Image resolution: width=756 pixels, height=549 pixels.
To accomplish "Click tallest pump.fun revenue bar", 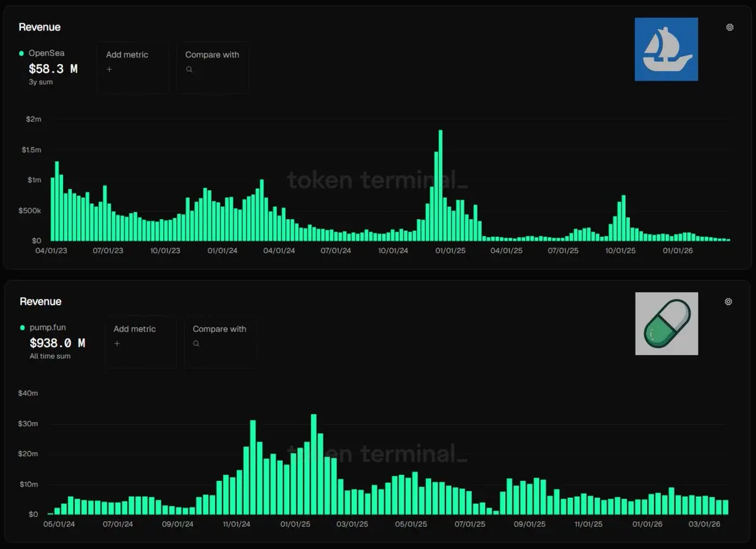I will [314, 465].
